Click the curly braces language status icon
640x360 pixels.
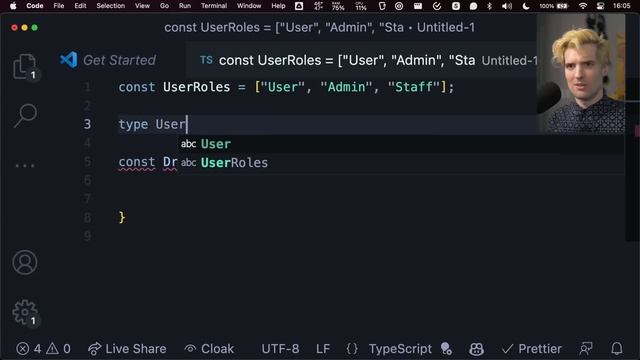coord(352,349)
